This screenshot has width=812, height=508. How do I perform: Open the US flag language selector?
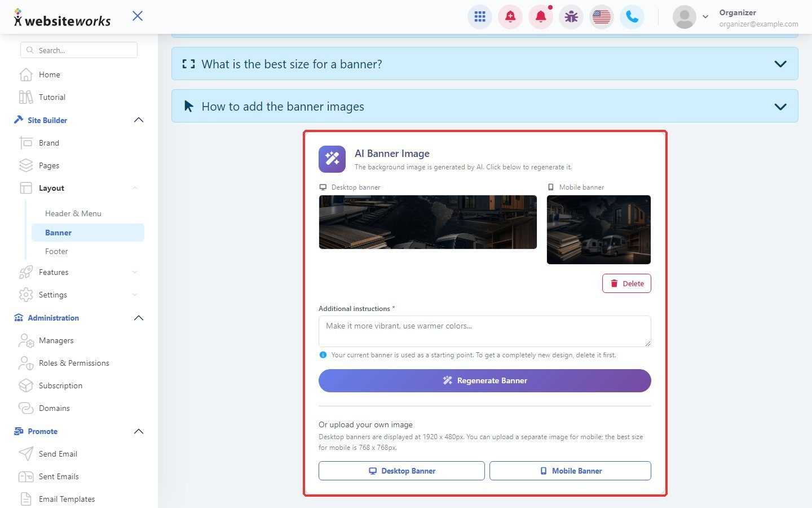pyautogui.click(x=602, y=17)
